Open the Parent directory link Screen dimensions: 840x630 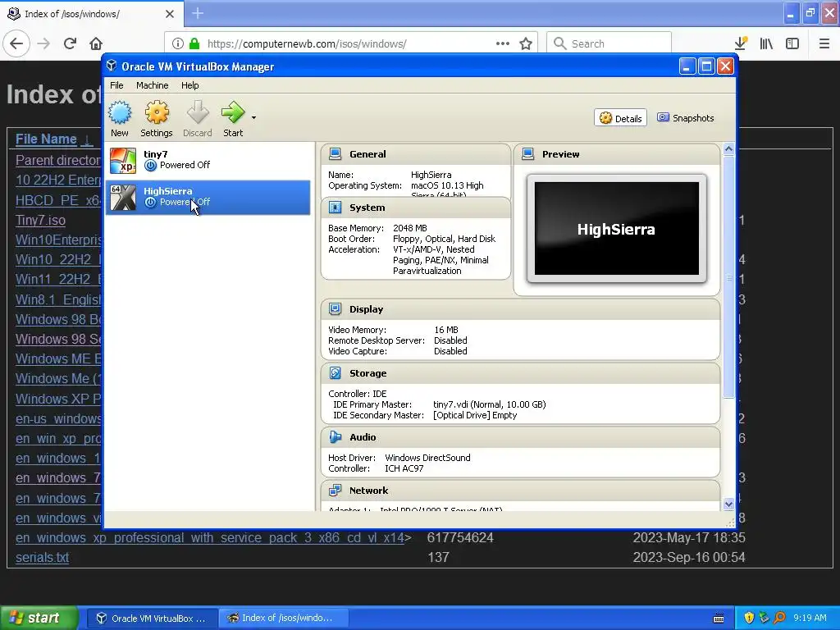(58, 160)
